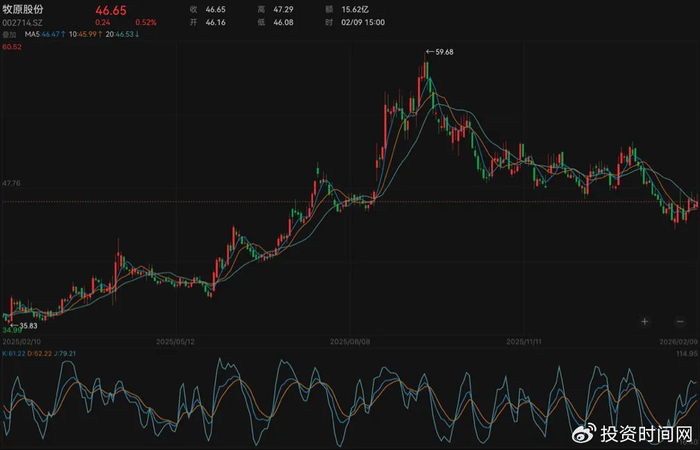The height and width of the screenshot is (450, 700).
Task: Click the 2025/08/08 date on time axis
Action: [350, 340]
